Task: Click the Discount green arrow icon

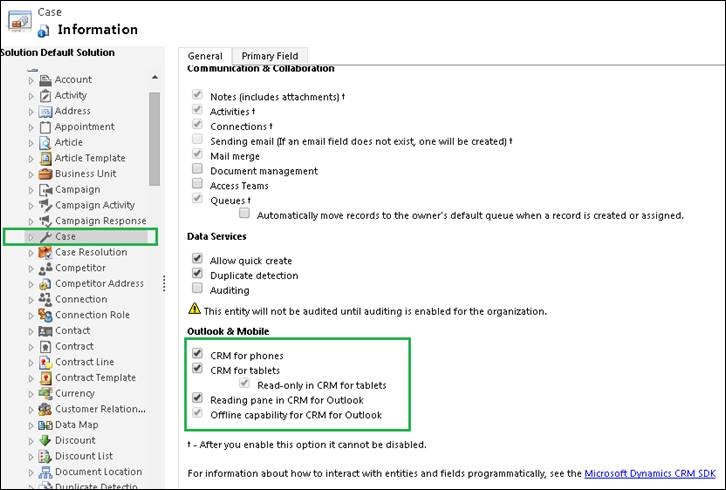Action: 45,441
